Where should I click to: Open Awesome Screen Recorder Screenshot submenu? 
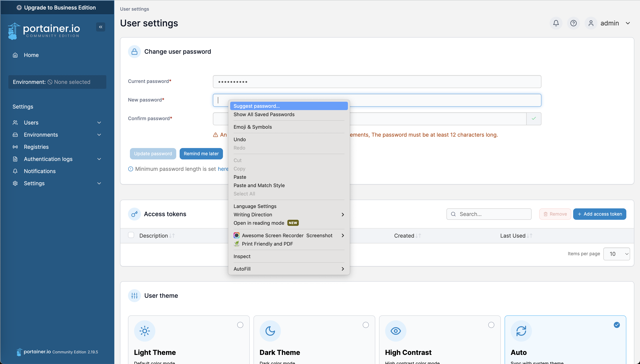click(289, 235)
